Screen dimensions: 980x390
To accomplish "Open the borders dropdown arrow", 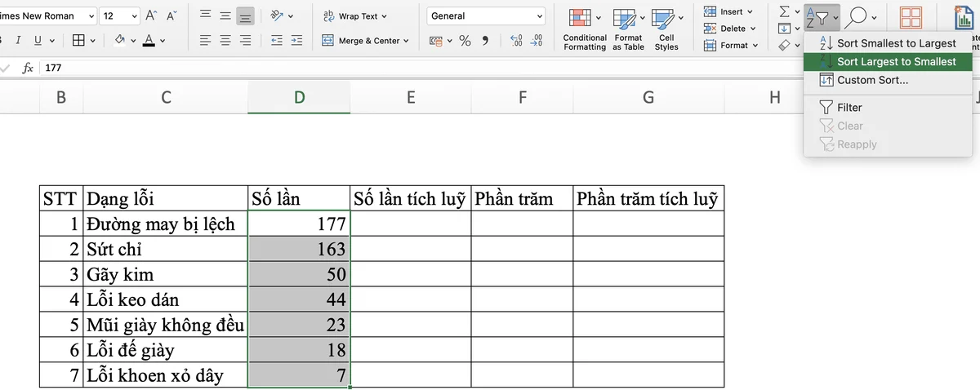I will pos(93,40).
